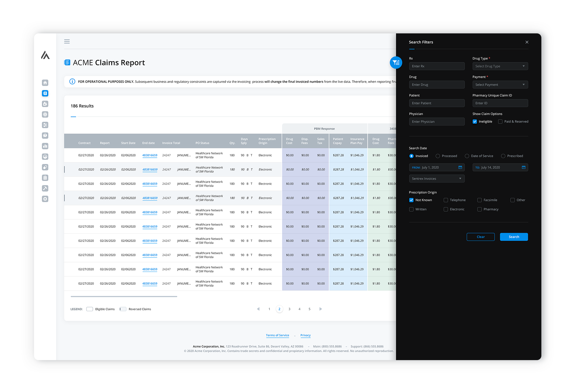Open the help chat bubble sidebar icon
Viewport: 573px width, 392px height.
(x=45, y=135)
